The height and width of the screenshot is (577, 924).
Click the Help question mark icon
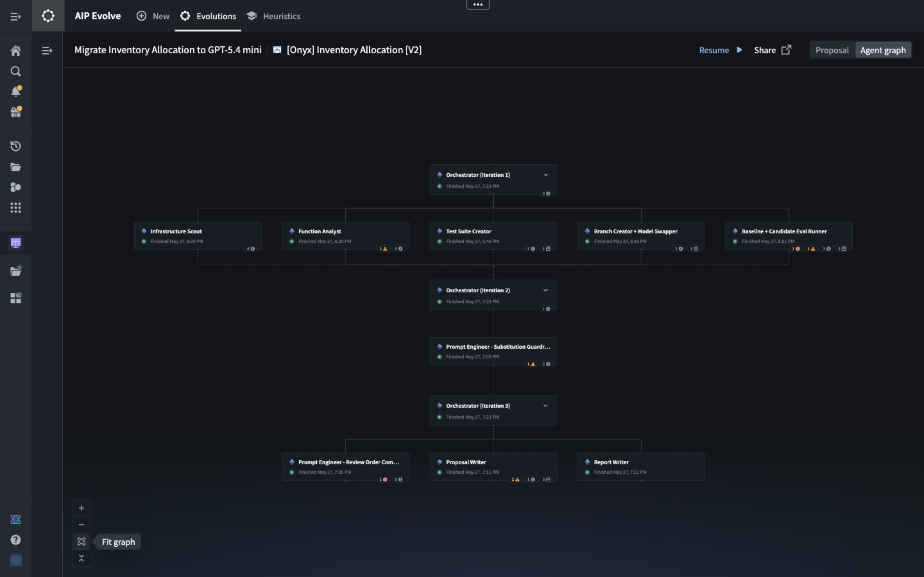pyautogui.click(x=16, y=540)
